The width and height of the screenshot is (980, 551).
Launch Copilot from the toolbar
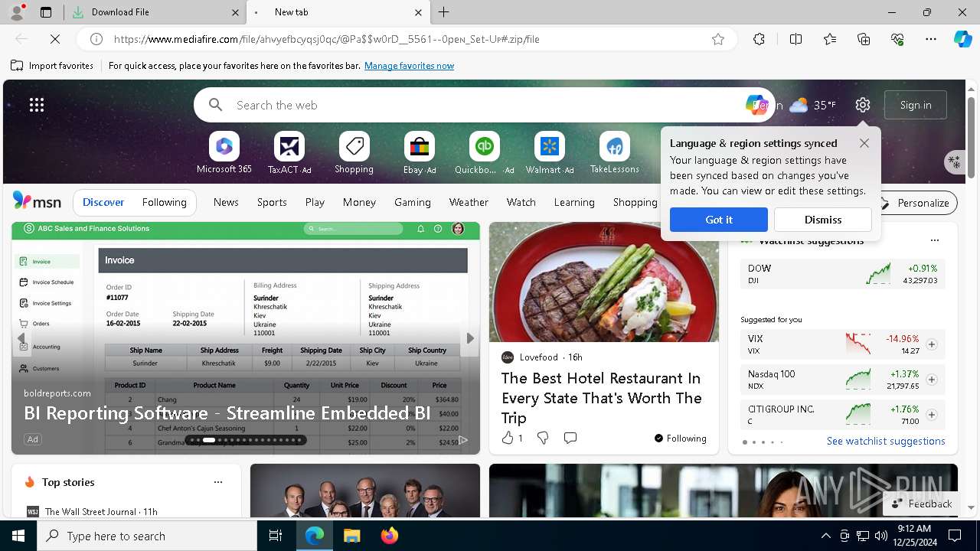click(962, 39)
